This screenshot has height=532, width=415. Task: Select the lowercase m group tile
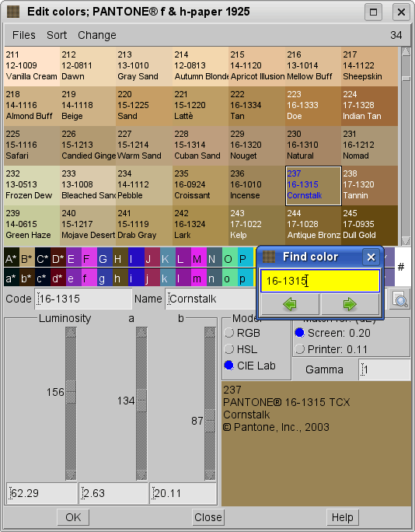coord(199,278)
